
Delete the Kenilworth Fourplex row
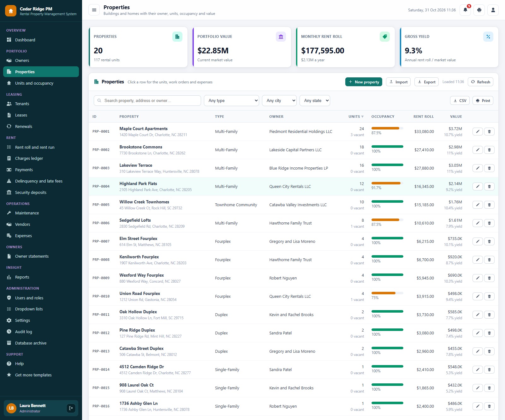(489, 260)
